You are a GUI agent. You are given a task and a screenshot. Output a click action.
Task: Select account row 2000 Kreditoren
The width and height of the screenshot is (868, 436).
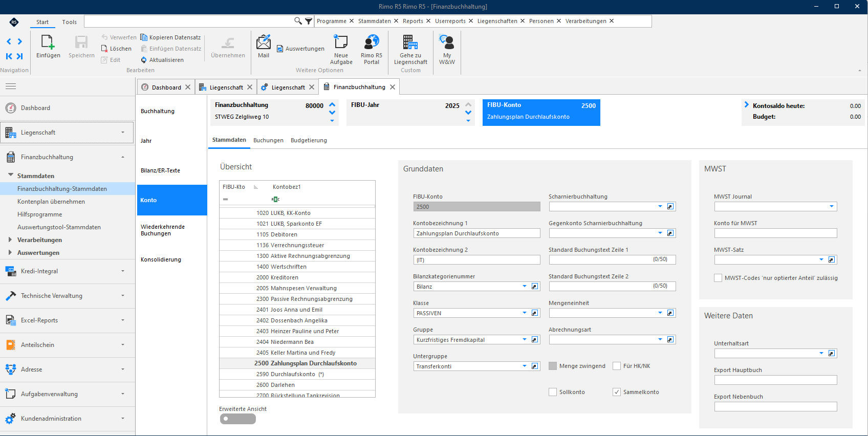(x=297, y=277)
